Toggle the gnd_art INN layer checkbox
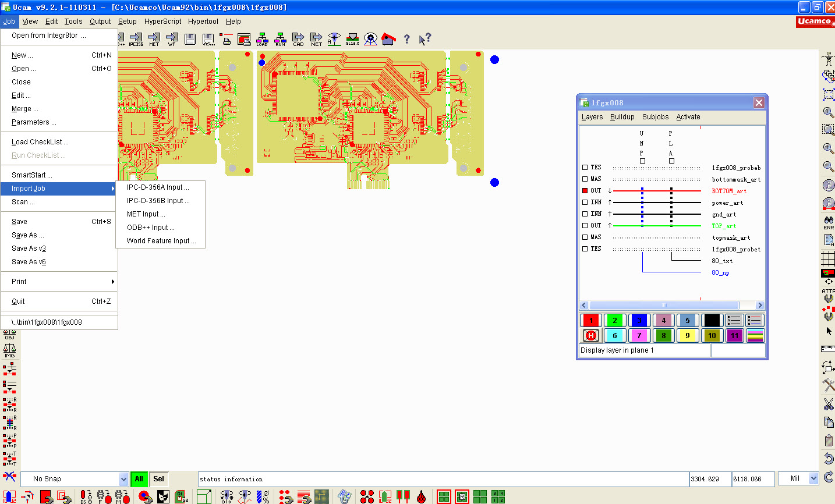Image resolution: width=835 pixels, height=504 pixels. coord(585,214)
